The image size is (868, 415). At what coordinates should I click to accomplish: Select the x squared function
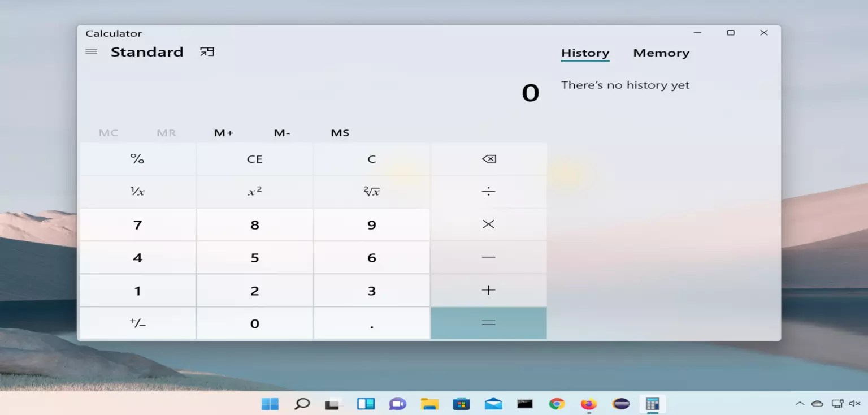(254, 192)
